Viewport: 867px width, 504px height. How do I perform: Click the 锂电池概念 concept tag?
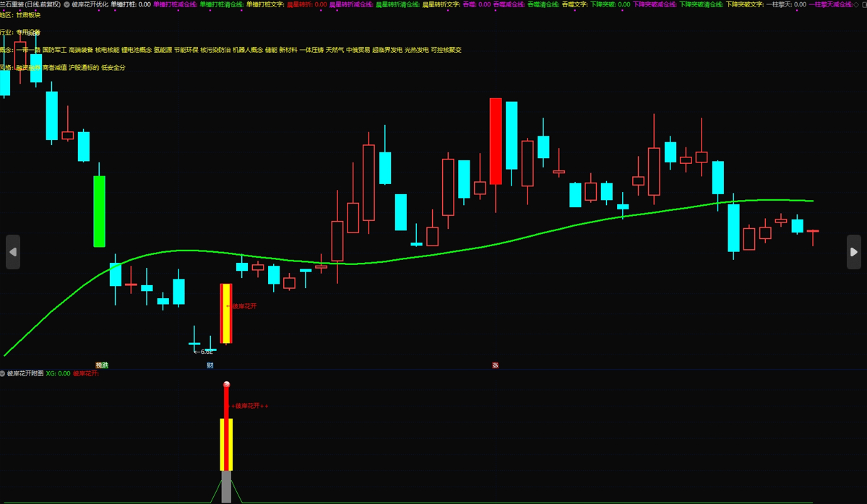pyautogui.click(x=137, y=50)
